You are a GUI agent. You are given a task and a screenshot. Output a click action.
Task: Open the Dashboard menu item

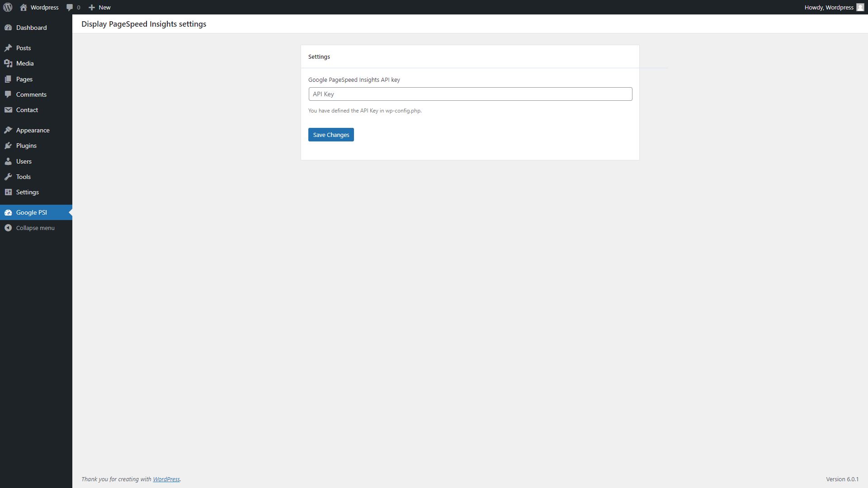36,28
